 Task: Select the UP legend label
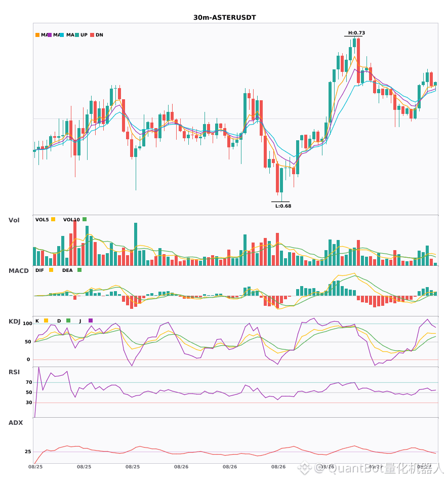click(84, 35)
